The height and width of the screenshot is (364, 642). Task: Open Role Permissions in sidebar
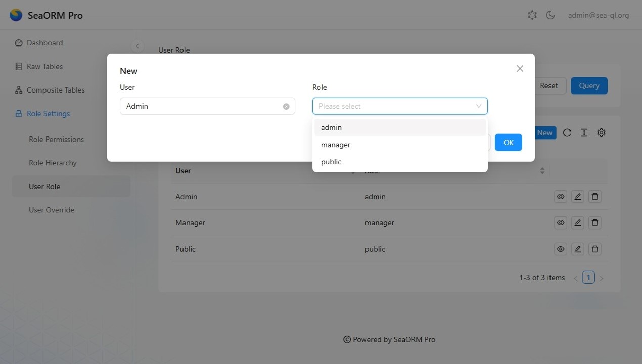[56, 140]
